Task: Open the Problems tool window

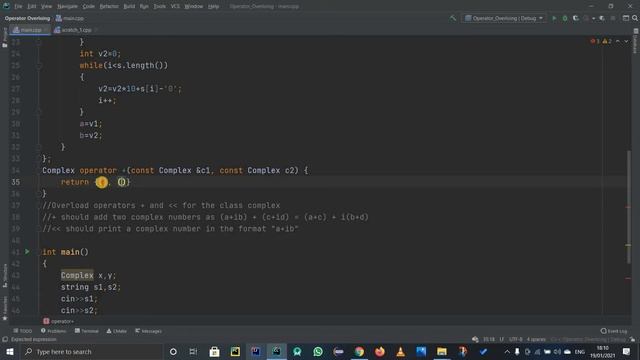Action: pos(53,331)
